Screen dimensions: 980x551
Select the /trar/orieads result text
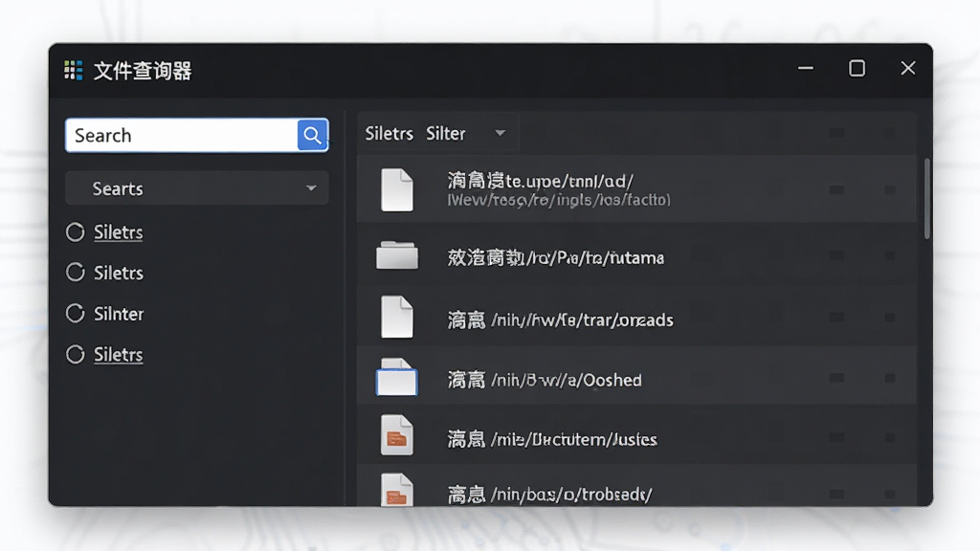tap(560, 320)
